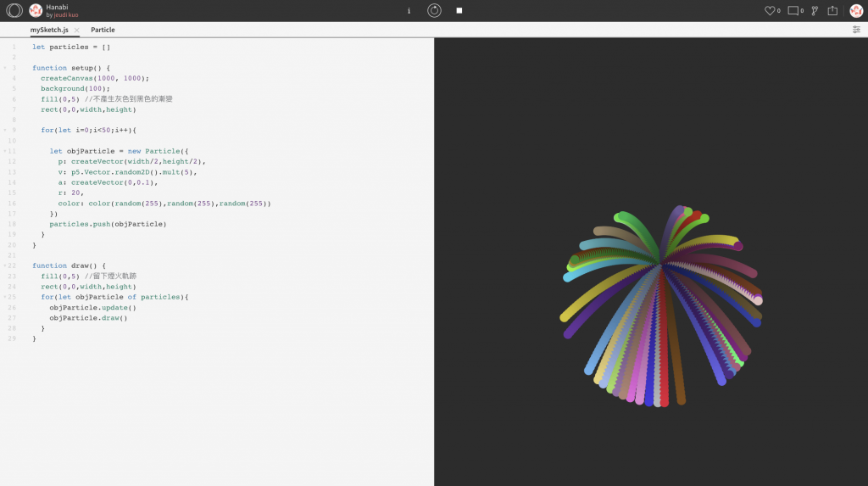This screenshot has width=868, height=486.
Task: Collapse the setup function at line 3
Action: (5, 68)
